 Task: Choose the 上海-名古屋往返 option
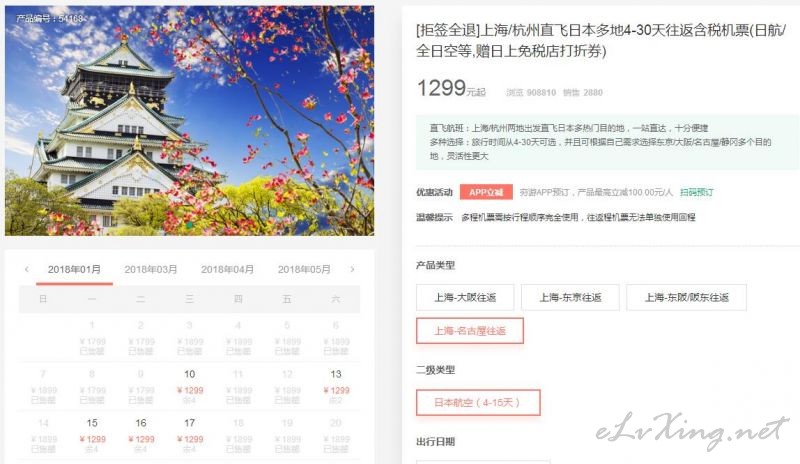(470, 331)
